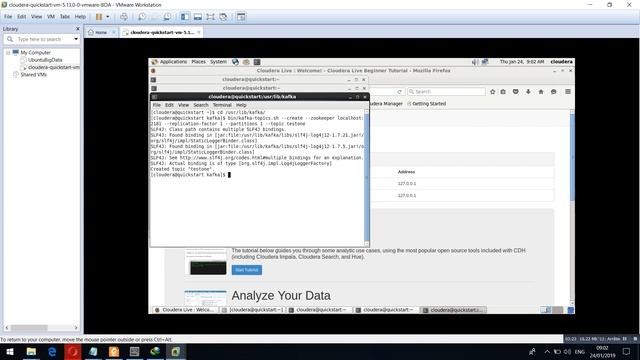Click the Send Ctrl+Alt+Del toolbar icon

coord(124,17)
